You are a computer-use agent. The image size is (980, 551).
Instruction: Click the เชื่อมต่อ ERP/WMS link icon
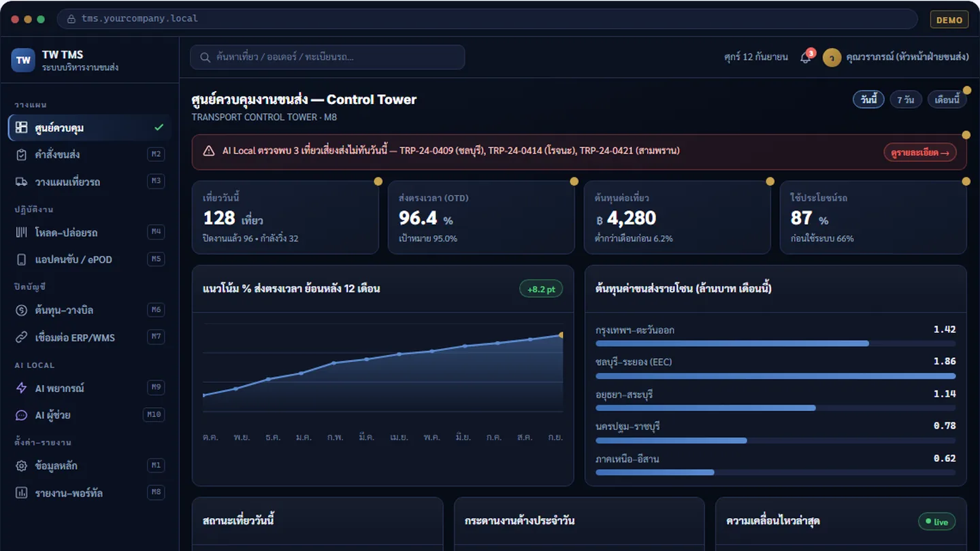tap(21, 337)
